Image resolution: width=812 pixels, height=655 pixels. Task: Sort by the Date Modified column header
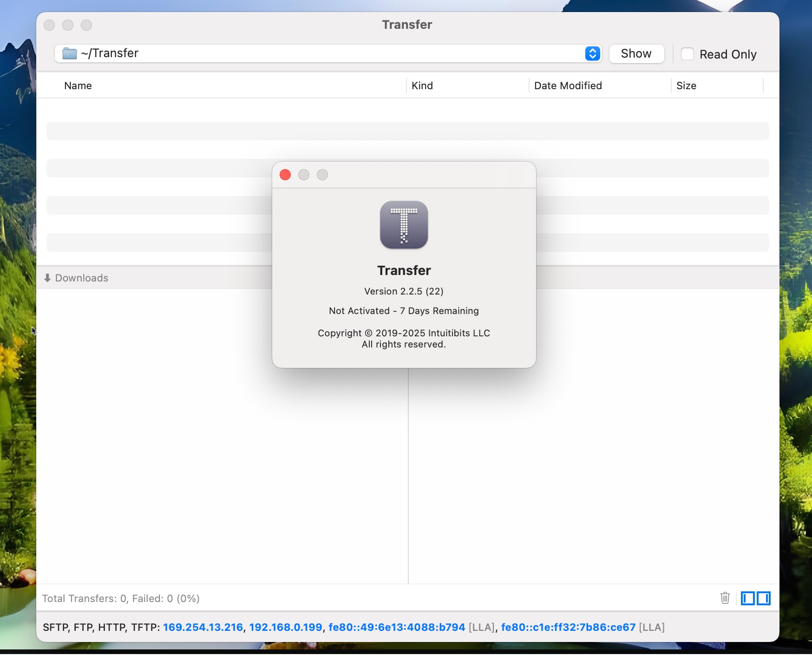[x=568, y=85]
